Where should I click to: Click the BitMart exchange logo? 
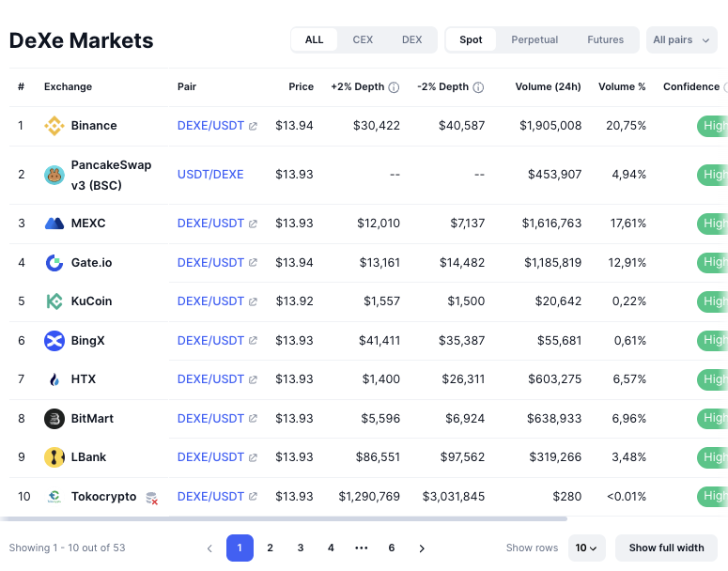[54, 419]
